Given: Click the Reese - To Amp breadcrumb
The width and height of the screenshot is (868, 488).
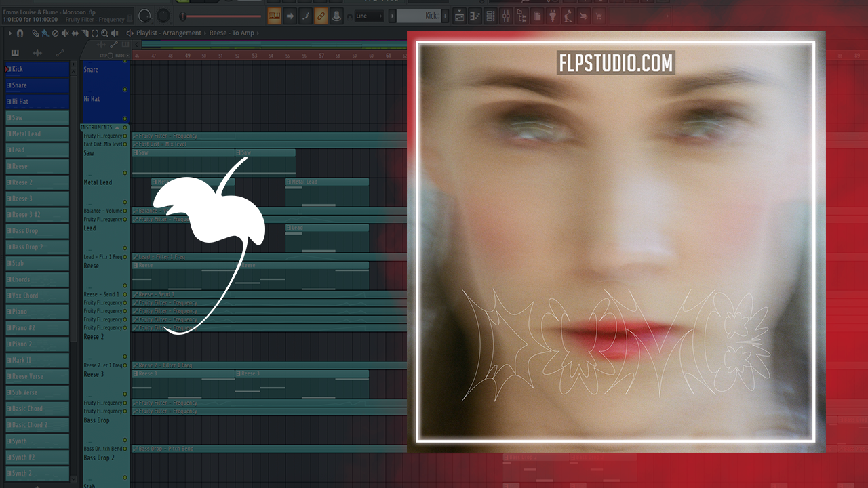Looking at the screenshot, I should (x=232, y=33).
